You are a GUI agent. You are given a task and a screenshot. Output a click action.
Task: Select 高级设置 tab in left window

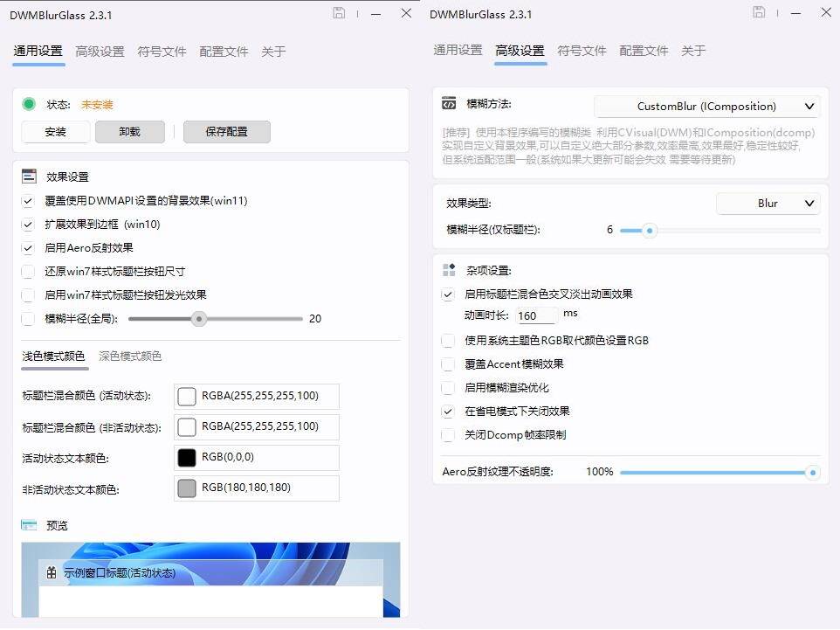coord(100,52)
